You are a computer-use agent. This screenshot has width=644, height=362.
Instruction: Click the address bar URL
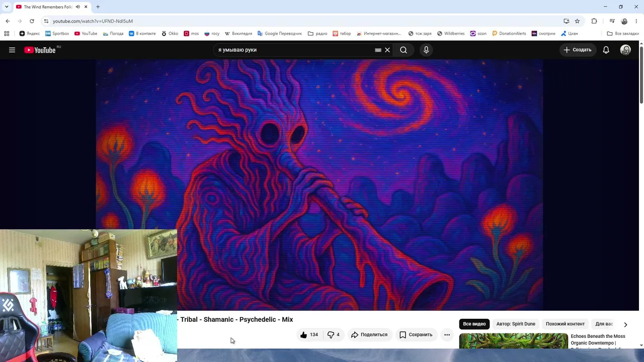click(93, 21)
